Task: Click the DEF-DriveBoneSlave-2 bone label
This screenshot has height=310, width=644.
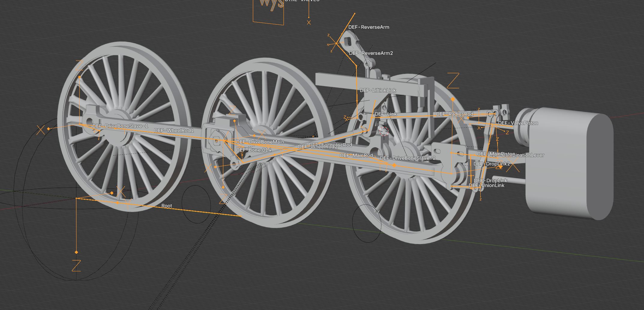Action: [408, 158]
